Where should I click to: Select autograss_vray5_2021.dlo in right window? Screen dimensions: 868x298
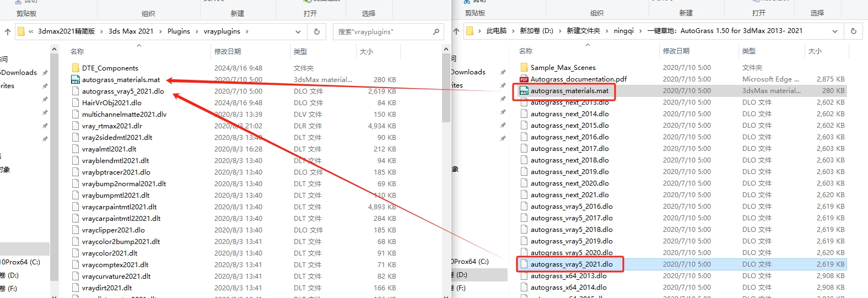pyautogui.click(x=572, y=264)
